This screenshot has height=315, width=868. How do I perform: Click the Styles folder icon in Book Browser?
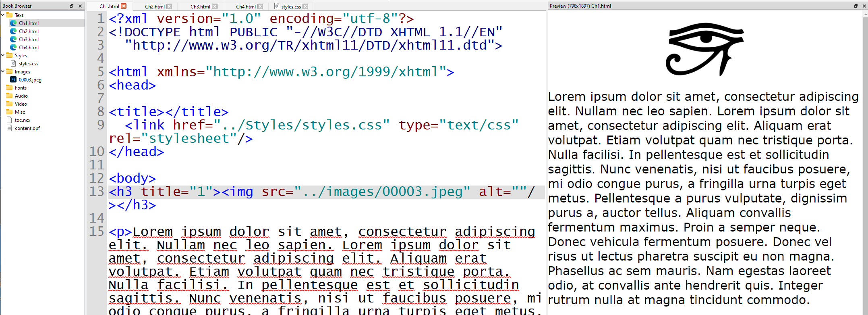click(x=9, y=55)
